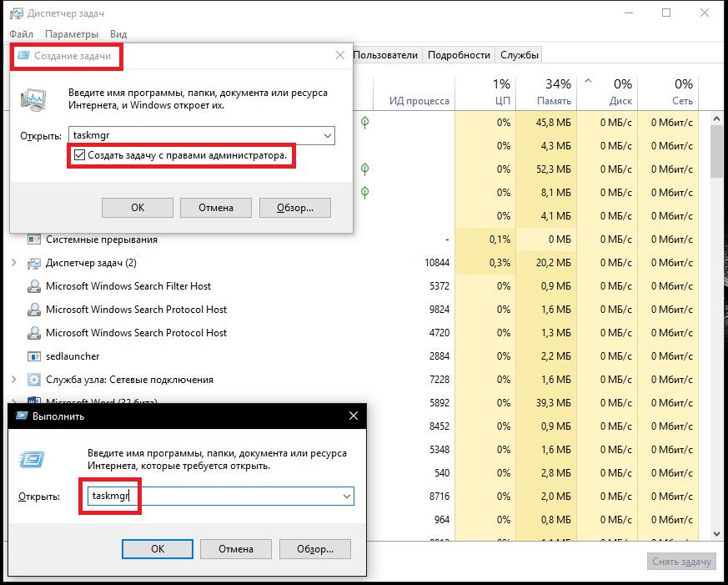Click PID value 10844
The image size is (728, 585).
tap(437, 263)
